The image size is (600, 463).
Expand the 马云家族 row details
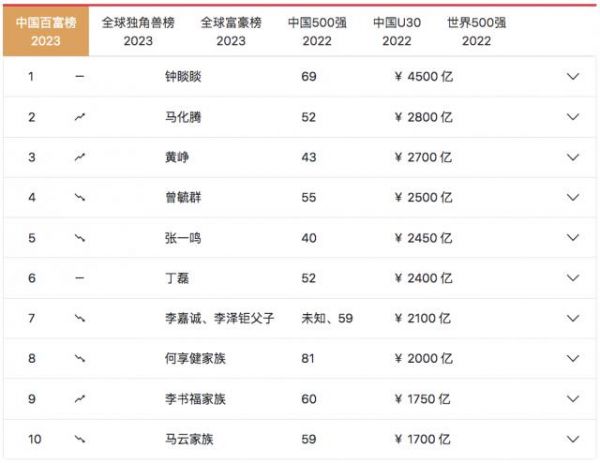(x=573, y=439)
